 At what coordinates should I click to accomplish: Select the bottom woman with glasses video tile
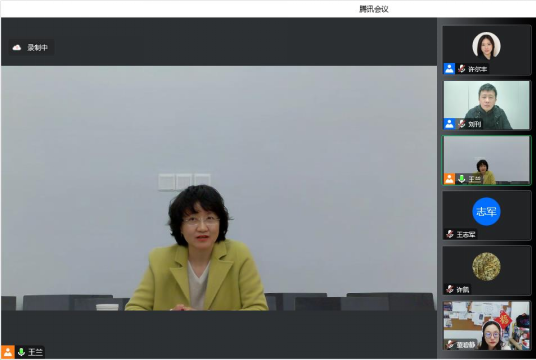click(486, 325)
